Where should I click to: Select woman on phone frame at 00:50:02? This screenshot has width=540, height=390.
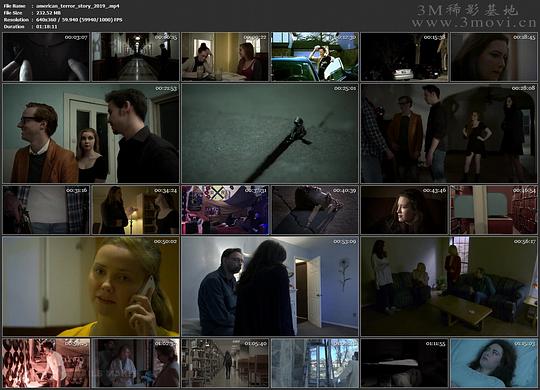coord(91,286)
